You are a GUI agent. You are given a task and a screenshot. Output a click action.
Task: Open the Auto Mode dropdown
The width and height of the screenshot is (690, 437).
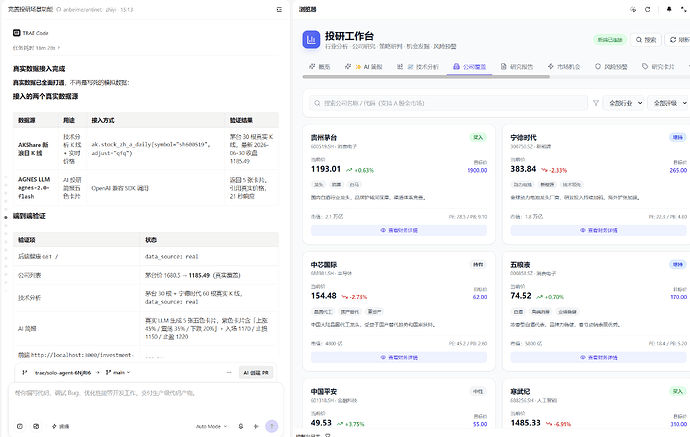click(x=211, y=426)
